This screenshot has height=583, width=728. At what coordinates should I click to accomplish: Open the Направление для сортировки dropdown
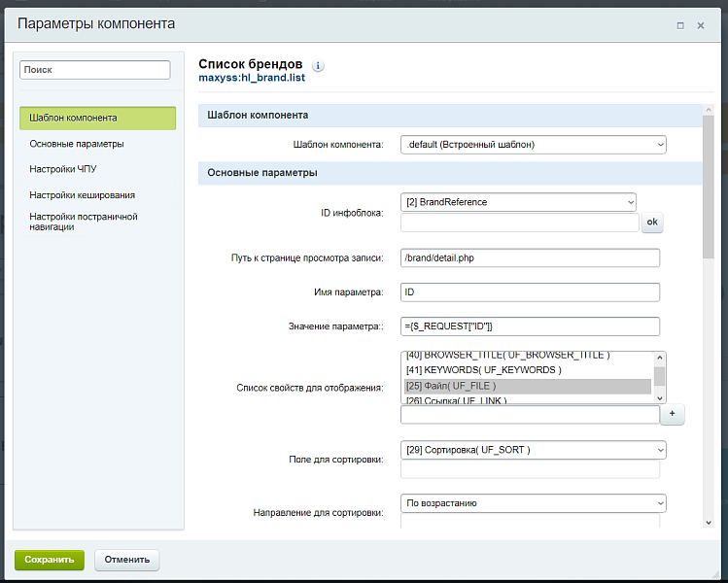click(533, 503)
